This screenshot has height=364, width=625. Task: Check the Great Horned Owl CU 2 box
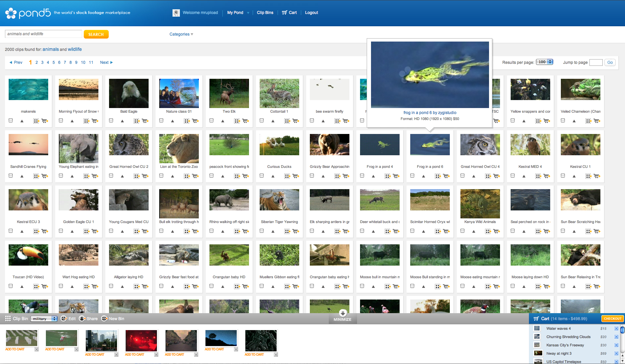[111, 176]
